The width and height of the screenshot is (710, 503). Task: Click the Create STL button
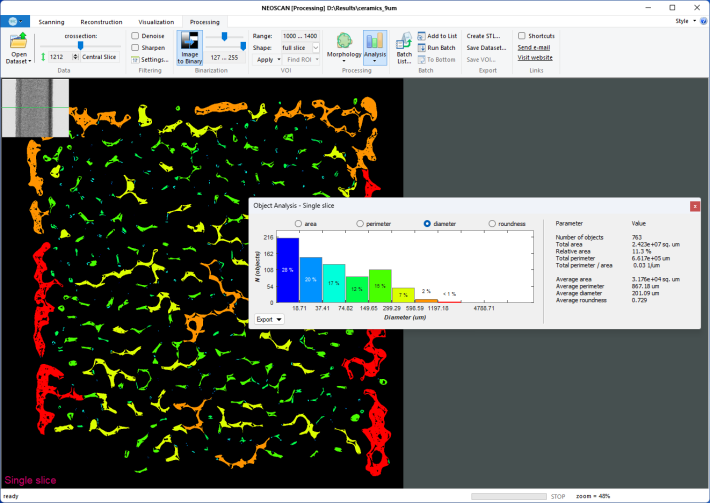485,36
